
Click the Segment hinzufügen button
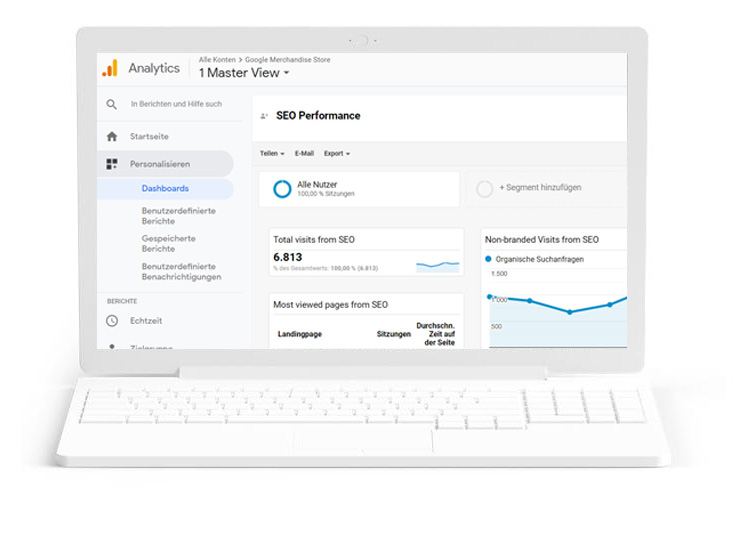pos(540,188)
